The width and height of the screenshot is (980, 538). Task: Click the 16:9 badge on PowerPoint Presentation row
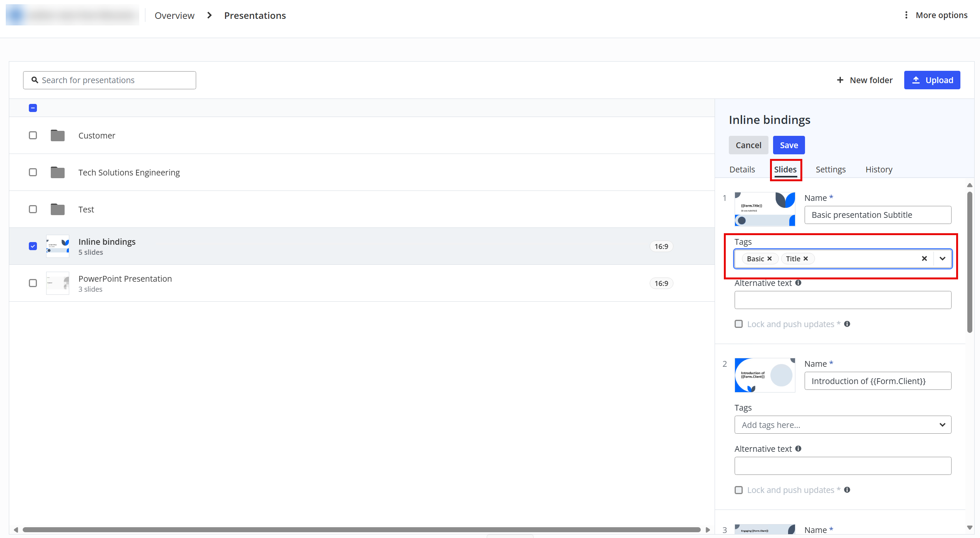click(661, 283)
